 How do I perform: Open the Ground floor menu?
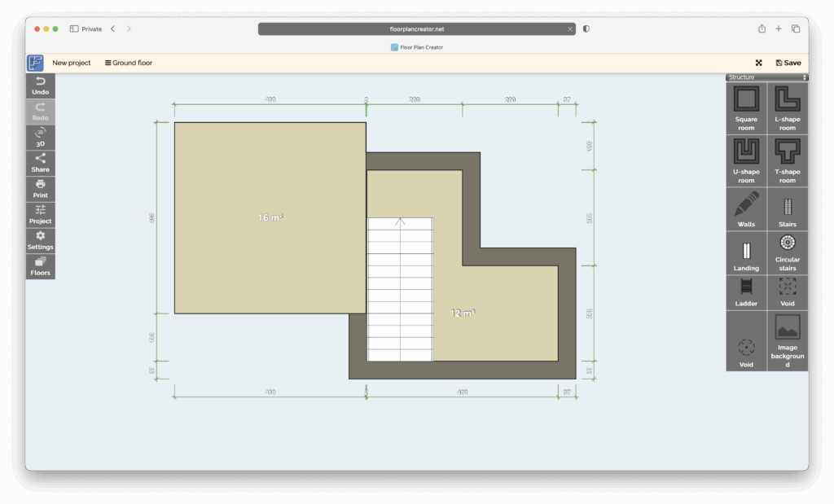(128, 62)
